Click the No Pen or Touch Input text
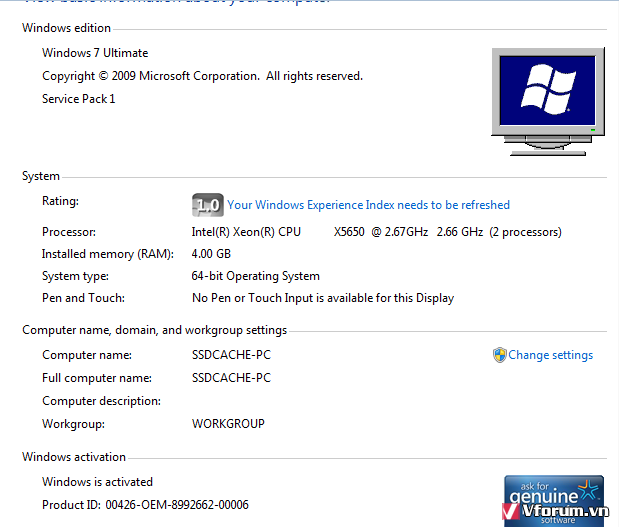Image resolution: width=619 pixels, height=527 pixels. pos(323,298)
